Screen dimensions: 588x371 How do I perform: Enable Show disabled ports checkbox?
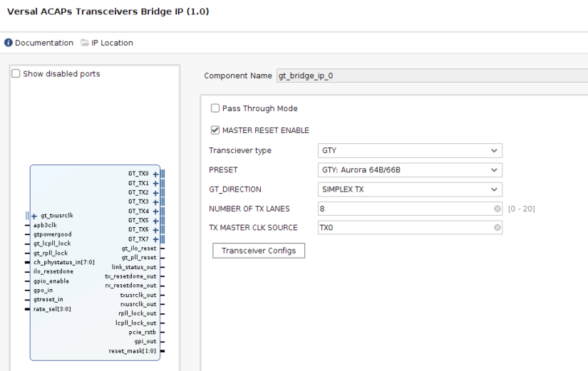coord(16,73)
